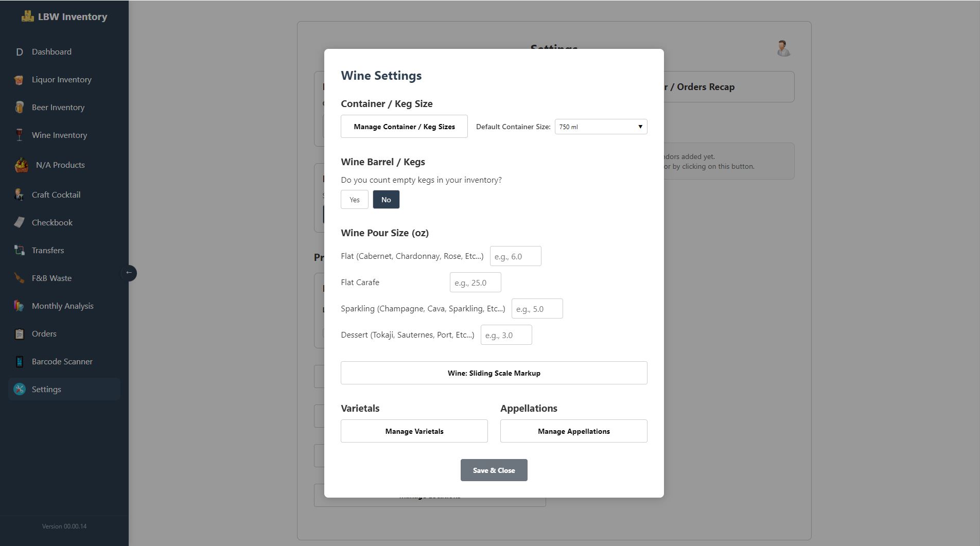Image resolution: width=980 pixels, height=546 pixels.
Task: Click the Craft Cocktail bartender icon
Action: [19, 195]
